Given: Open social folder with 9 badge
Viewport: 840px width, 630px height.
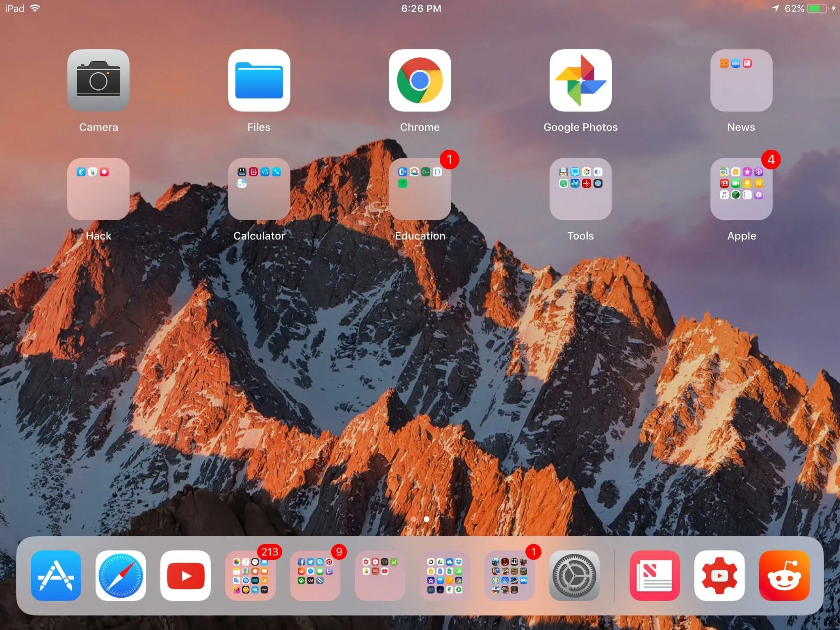Looking at the screenshot, I should tap(315, 575).
